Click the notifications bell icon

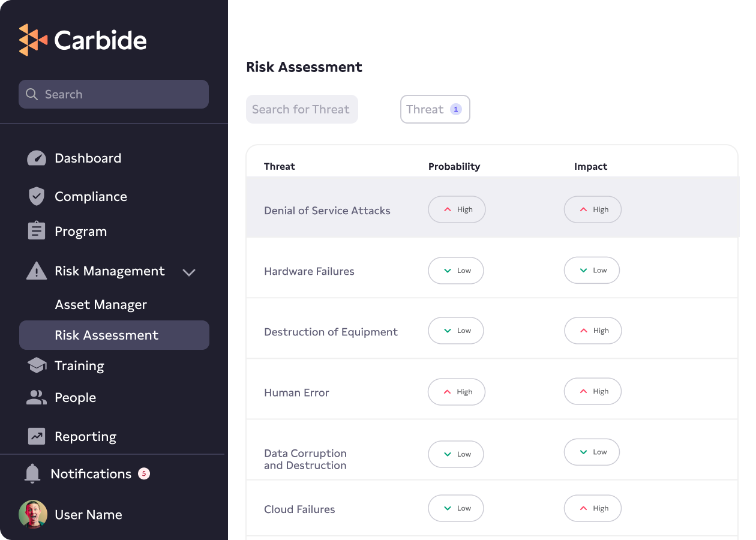click(33, 473)
